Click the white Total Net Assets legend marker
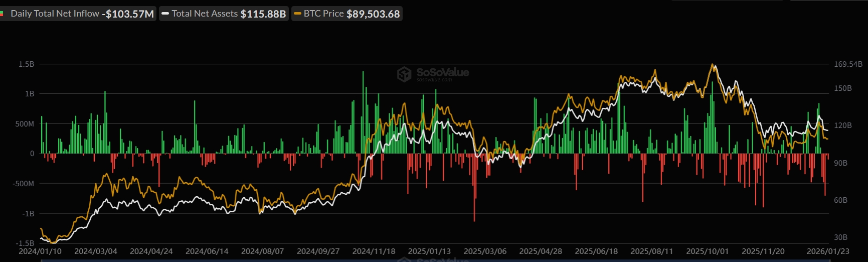Screen dimensions: 868x262 pyautogui.click(x=165, y=14)
